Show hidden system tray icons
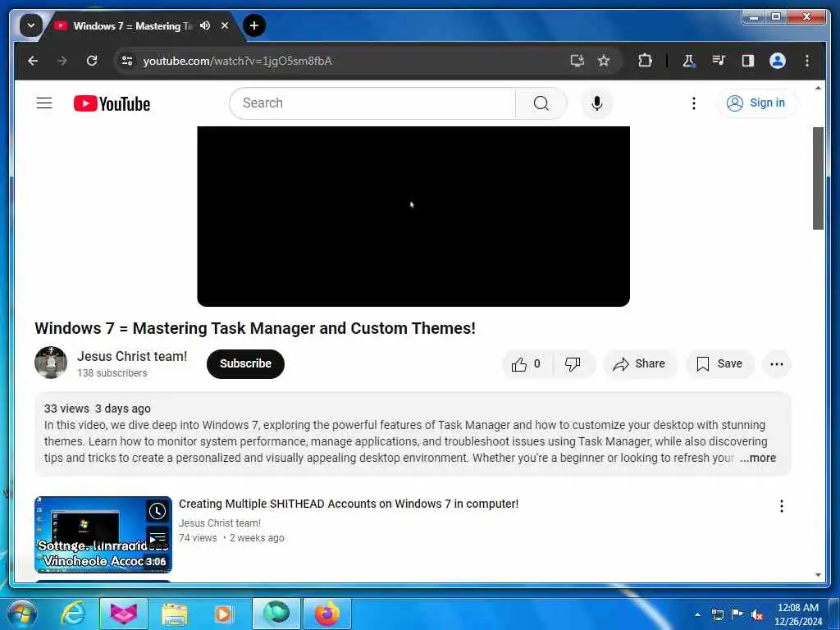This screenshot has width=840, height=630. [x=697, y=614]
